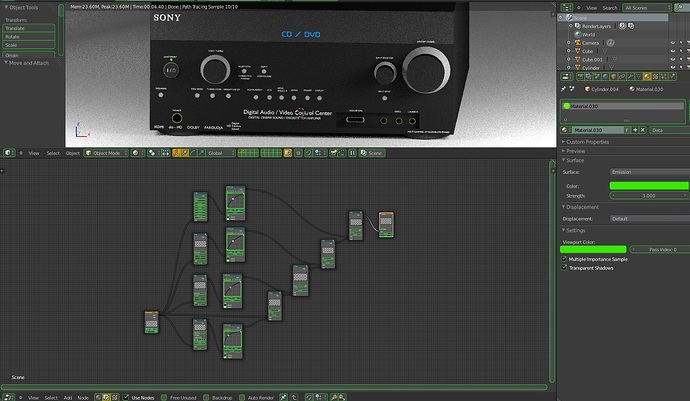Click the pause render preview icon
690x401 pixels.
pos(352,153)
